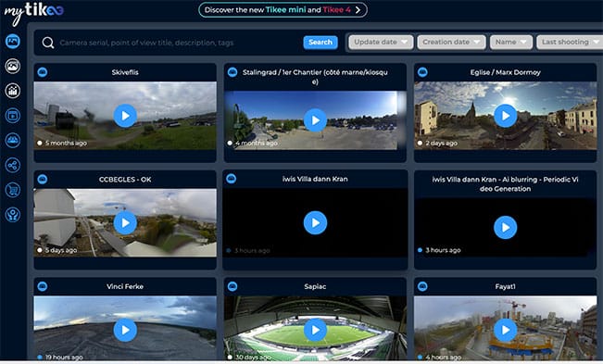Open the video player sidebar icon
The height and width of the screenshot is (364, 603).
13,115
